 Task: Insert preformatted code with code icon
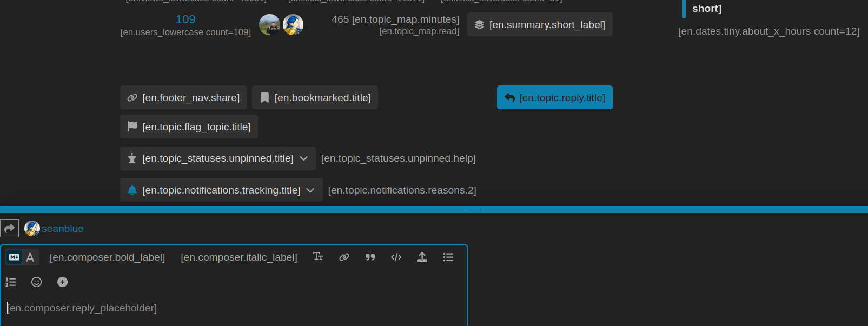click(x=396, y=257)
